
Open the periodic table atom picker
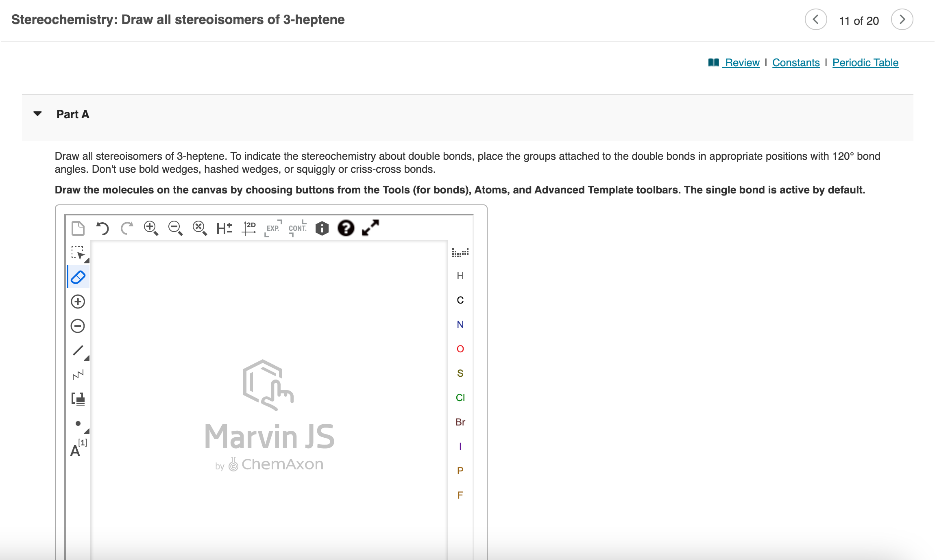(460, 253)
